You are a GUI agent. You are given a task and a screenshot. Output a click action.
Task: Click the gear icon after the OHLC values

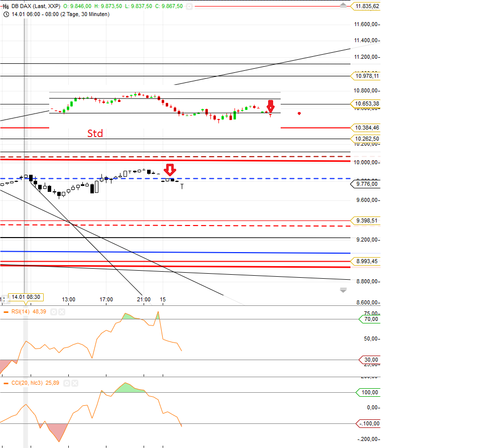[x=189, y=7]
